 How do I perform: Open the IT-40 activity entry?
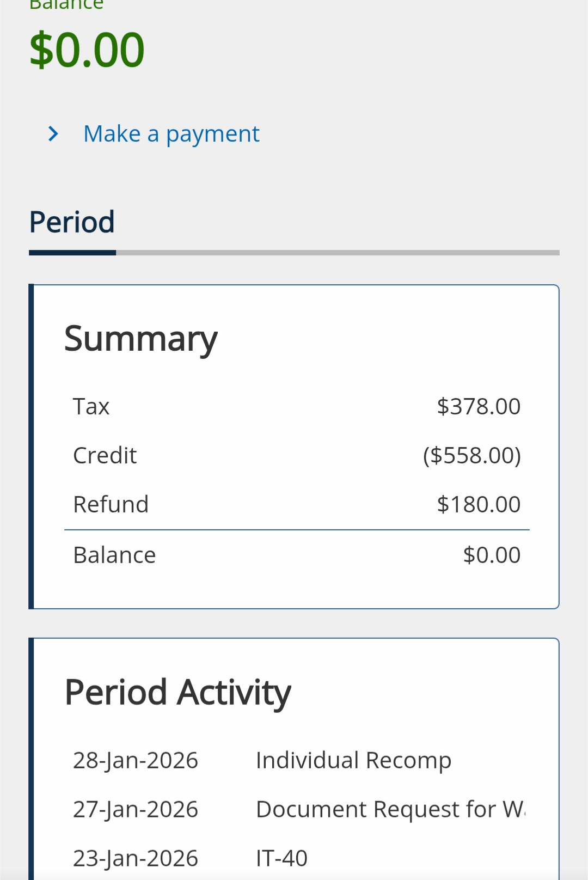click(281, 859)
